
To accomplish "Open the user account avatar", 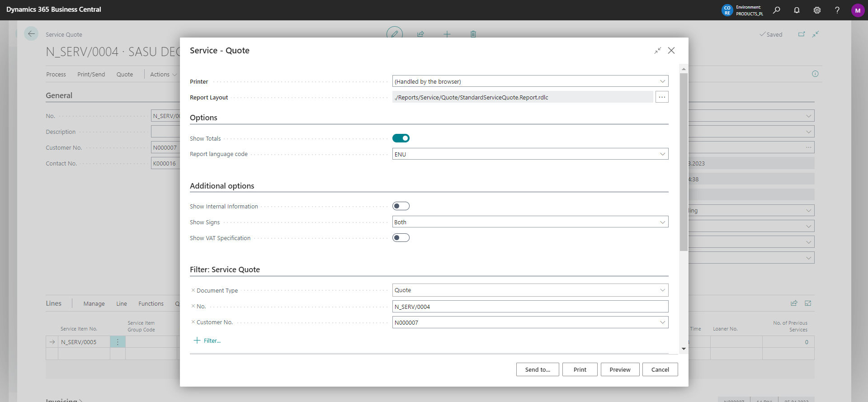I will pos(858,10).
